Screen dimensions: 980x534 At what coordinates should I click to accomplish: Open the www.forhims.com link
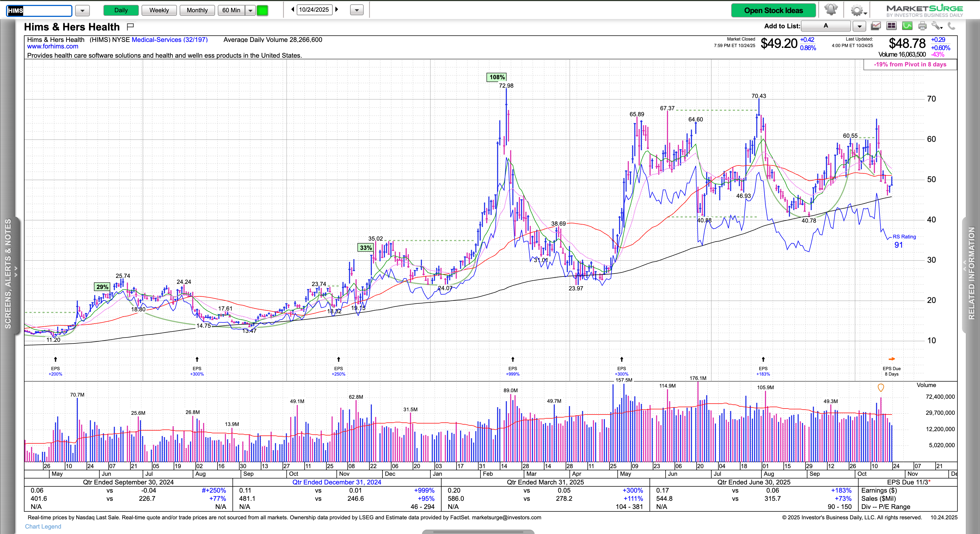pyautogui.click(x=53, y=46)
